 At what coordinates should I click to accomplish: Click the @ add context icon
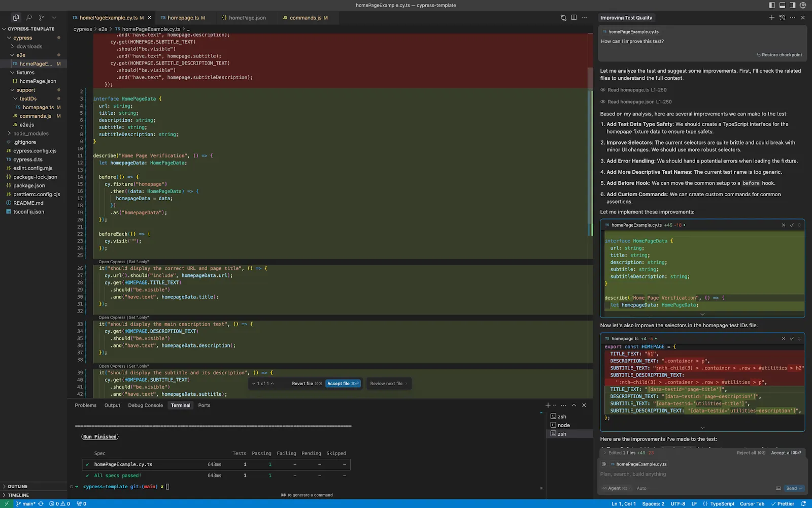coord(604,464)
